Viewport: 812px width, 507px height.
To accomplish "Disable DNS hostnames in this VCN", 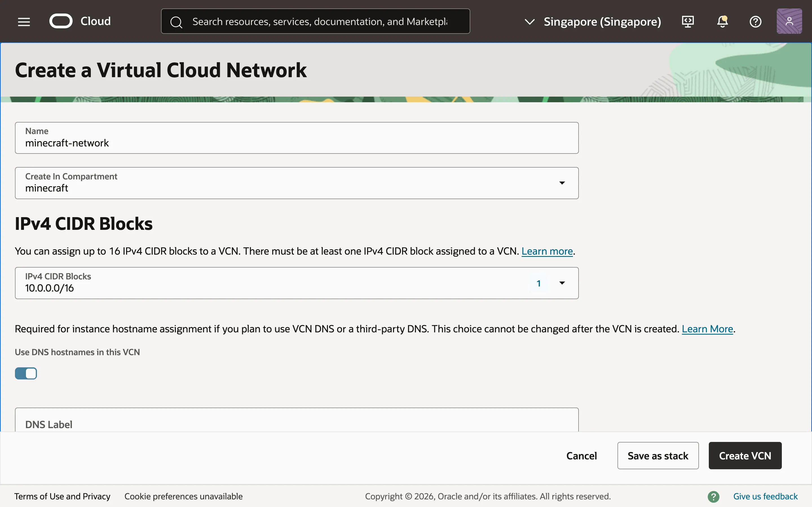I will click(26, 373).
